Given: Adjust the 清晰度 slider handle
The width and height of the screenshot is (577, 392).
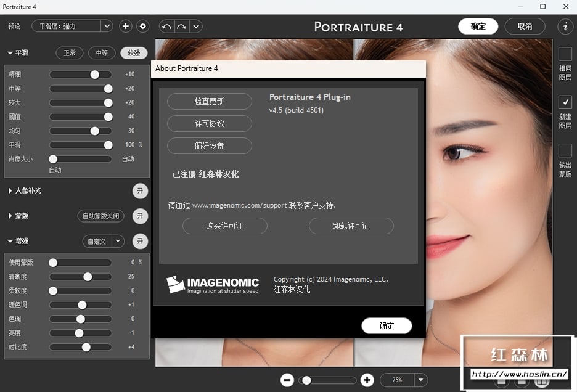Looking at the screenshot, I should tap(88, 276).
